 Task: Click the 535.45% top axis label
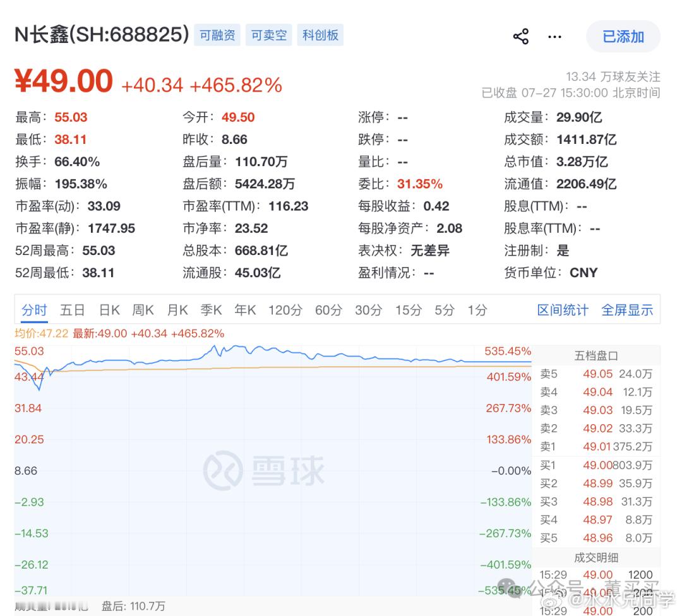click(508, 351)
